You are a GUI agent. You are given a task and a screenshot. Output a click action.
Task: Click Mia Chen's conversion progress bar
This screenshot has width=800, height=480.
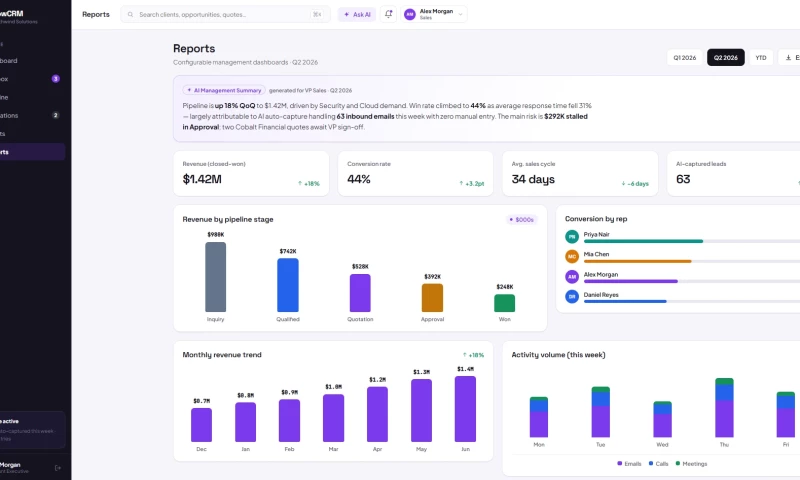pos(692,261)
